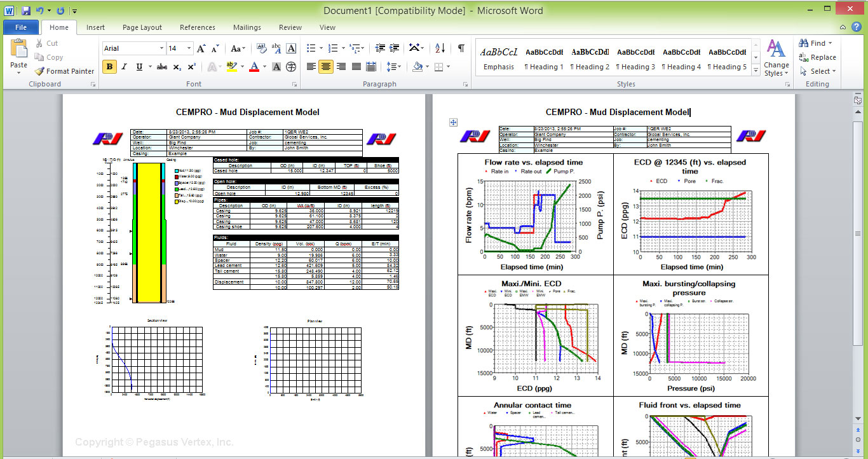This screenshot has height=459, width=868.
Task: Apply paragraph shading fill color
Action: (x=417, y=67)
